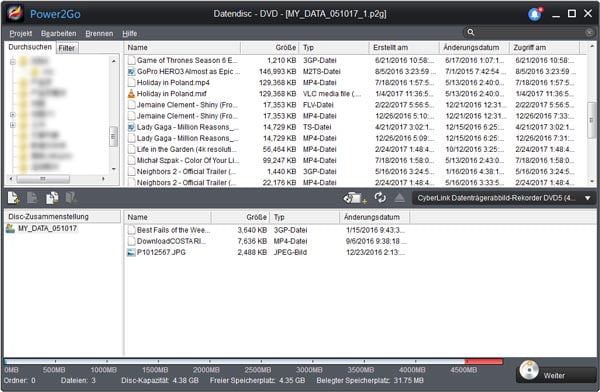600x392 pixels.
Task: Select Michał Szpak - Color Of Your Life file
Action: pyautogui.click(x=188, y=160)
